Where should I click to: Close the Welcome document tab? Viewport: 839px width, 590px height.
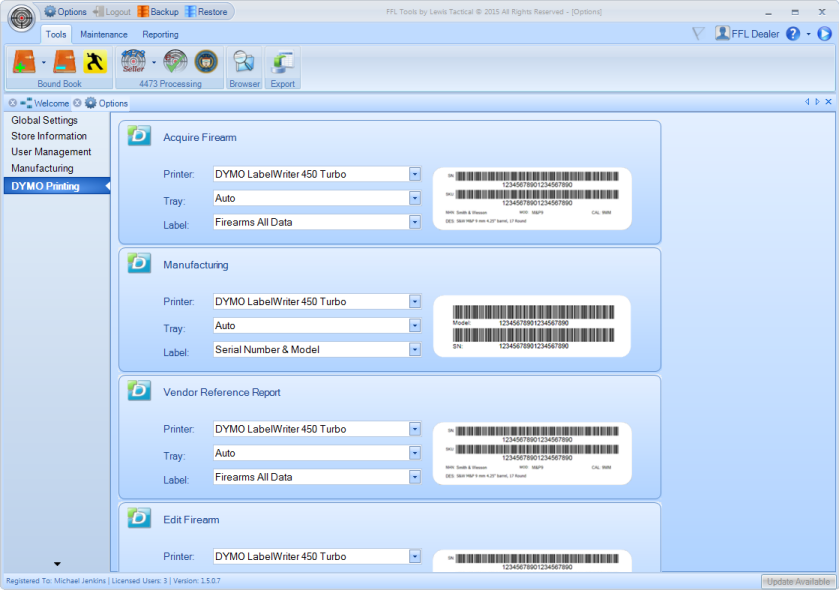[x=12, y=103]
